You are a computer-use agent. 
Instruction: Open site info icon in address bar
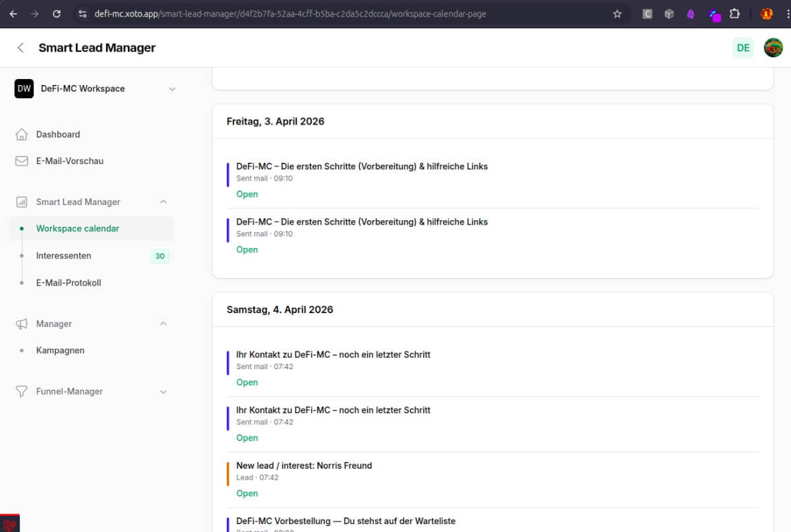(82, 13)
